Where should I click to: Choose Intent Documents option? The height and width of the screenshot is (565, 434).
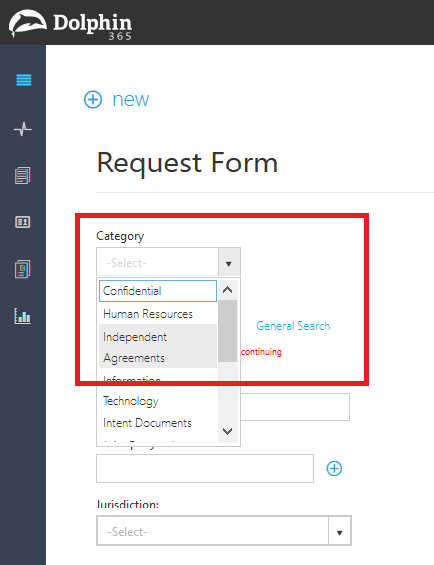click(158, 423)
